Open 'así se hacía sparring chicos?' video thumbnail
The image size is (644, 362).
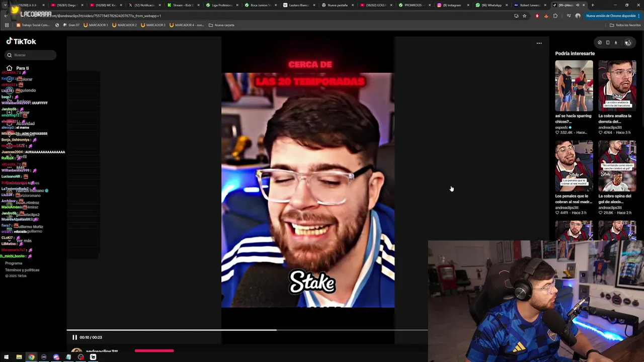coord(574,86)
